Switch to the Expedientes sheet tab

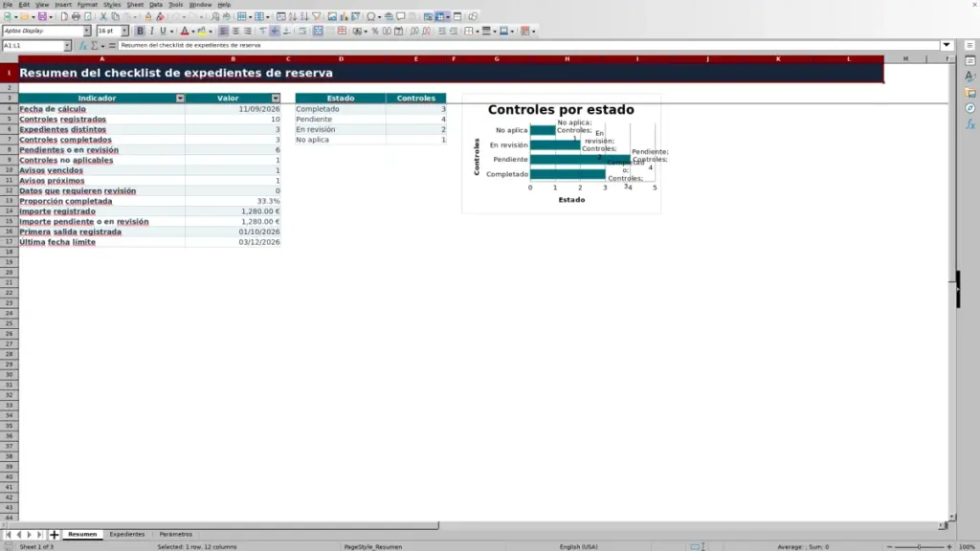(127, 535)
